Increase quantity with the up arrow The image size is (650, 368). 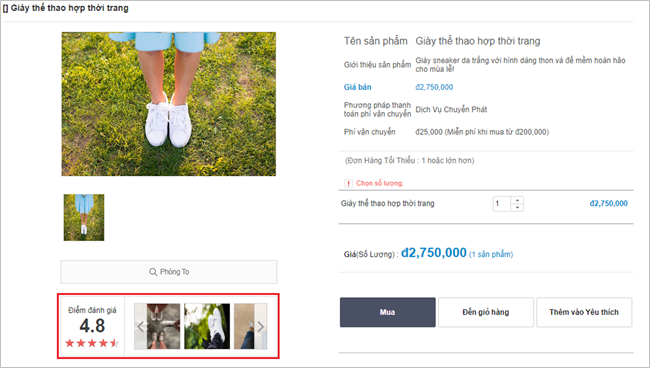point(517,200)
